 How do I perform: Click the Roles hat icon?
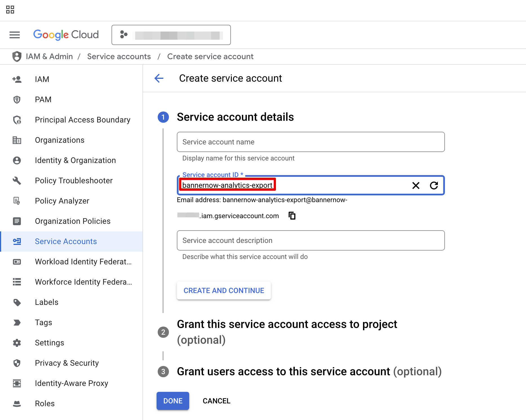point(17,404)
